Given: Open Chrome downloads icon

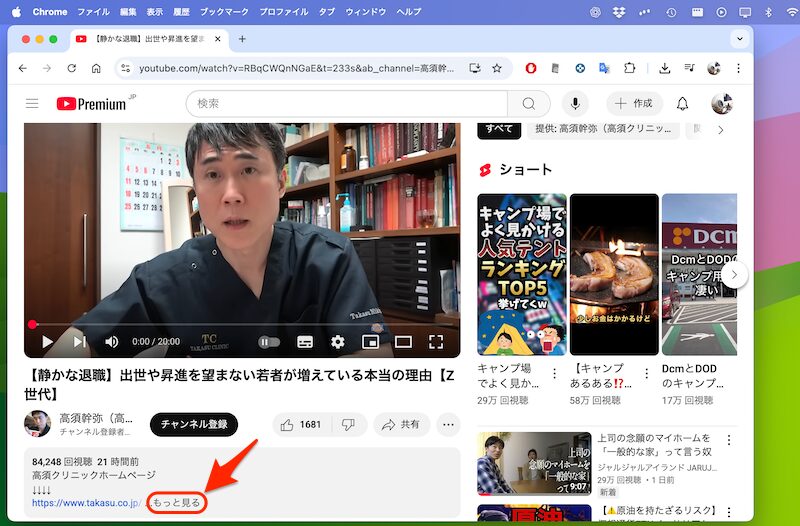Looking at the screenshot, I should point(664,68).
